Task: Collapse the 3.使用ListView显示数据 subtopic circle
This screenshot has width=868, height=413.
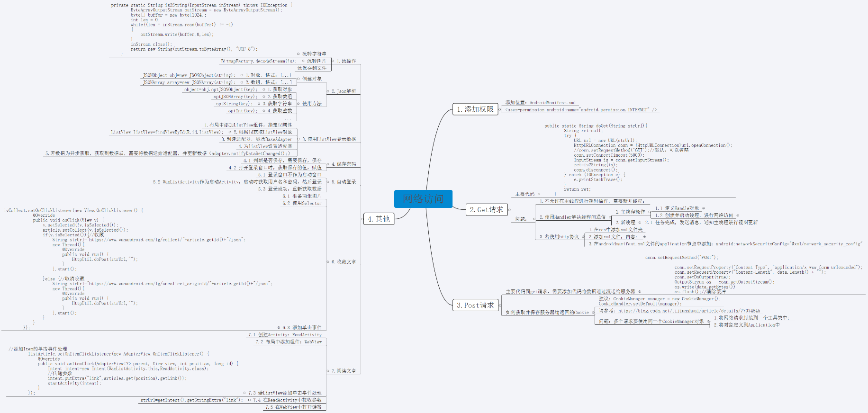Action: tap(298, 139)
